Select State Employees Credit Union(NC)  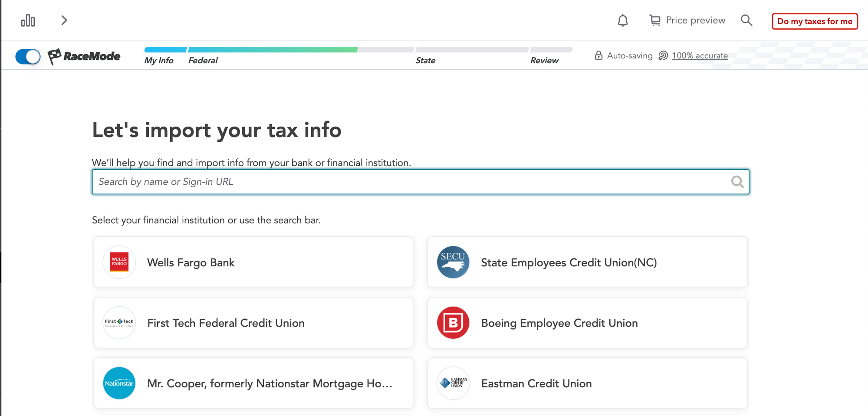coord(588,262)
